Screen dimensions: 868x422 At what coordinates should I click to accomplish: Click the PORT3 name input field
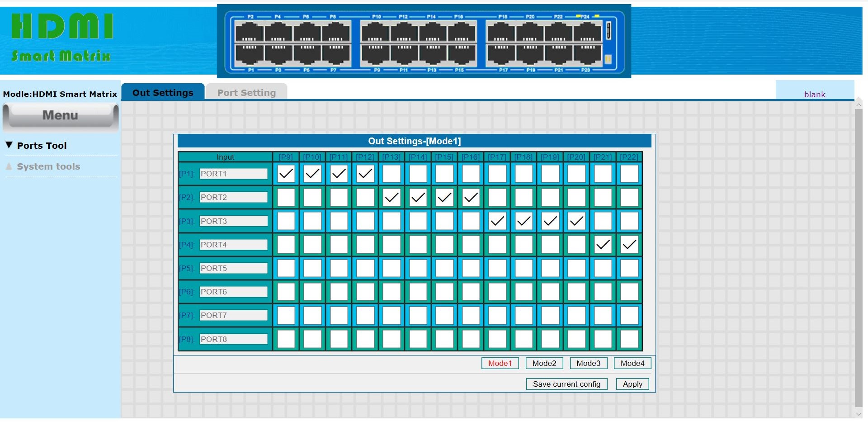[x=234, y=221]
